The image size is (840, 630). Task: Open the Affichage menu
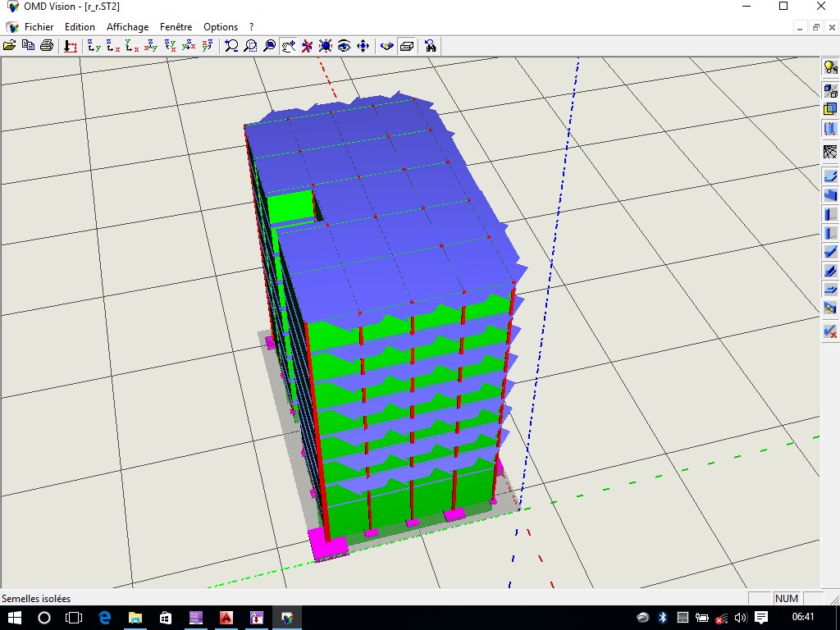point(127,27)
